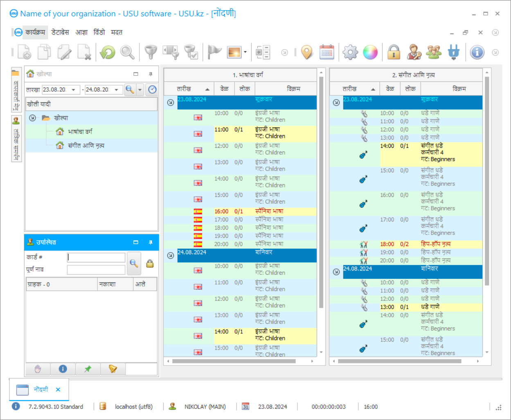Click the पूर्ण नाव input field
Image resolution: width=511 pixels, height=420 pixels.
(96, 270)
